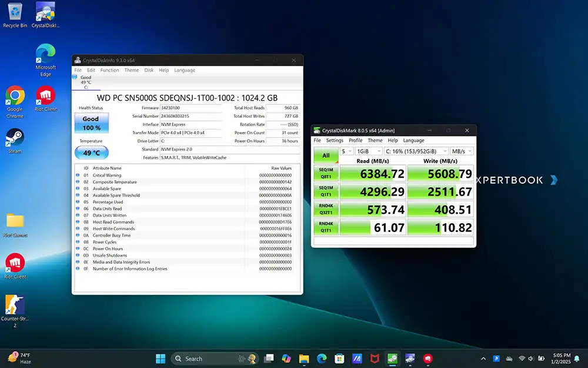The image size is (588, 368).
Task: Click the 49 °C temperature indicator
Action: [x=91, y=152]
